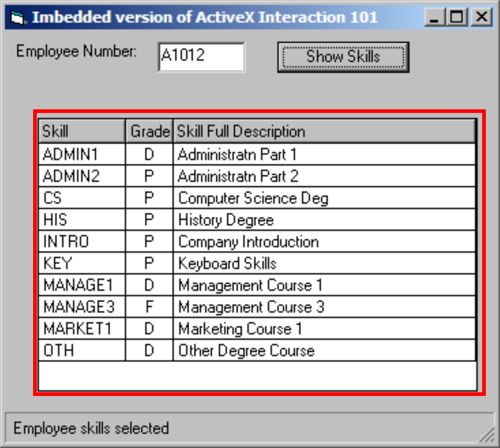Click the Skill column header
The width and height of the screenshot is (500, 448).
coord(81,131)
